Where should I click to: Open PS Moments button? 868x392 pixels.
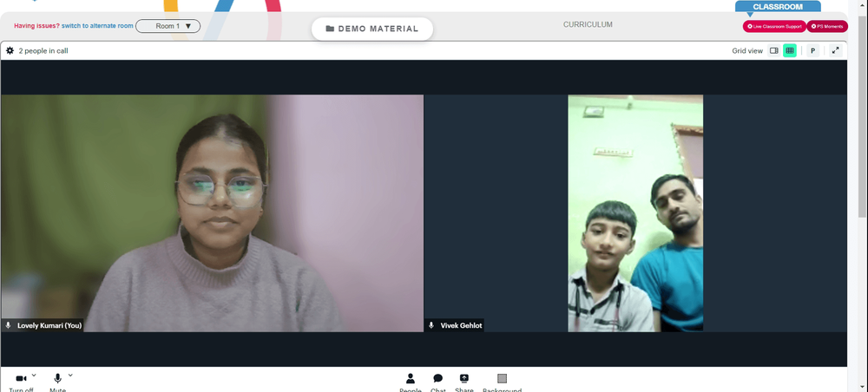click(827, 27)
